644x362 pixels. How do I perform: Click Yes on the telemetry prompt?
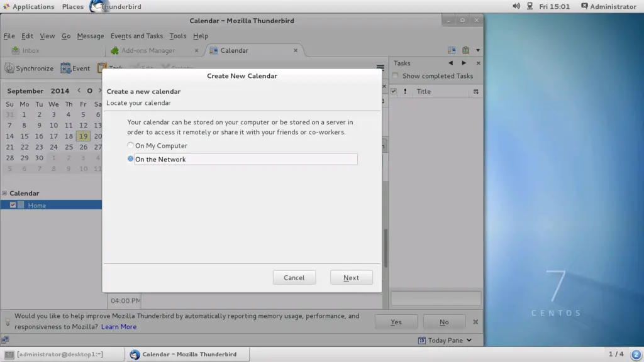[396, 322]
